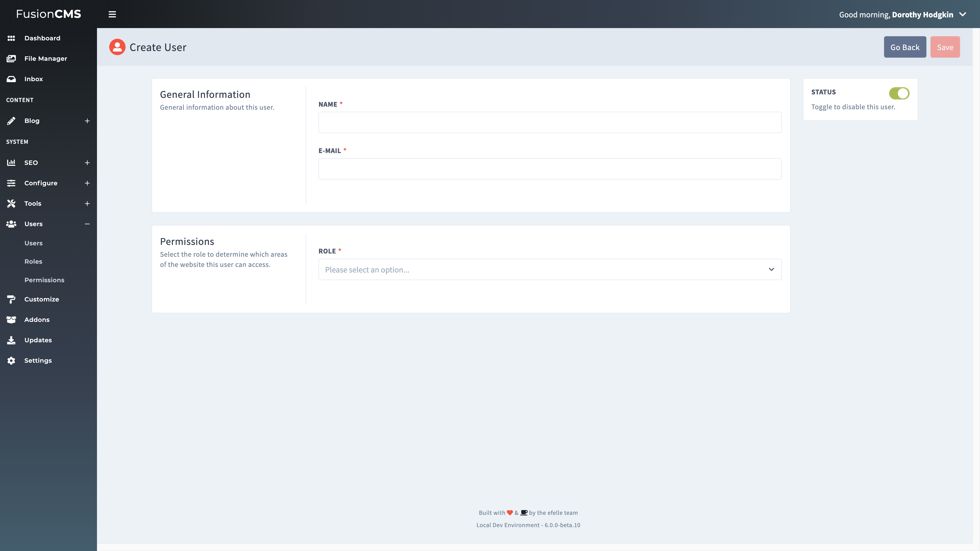Viewport: 980px width, 551px height.
Task: Expand the Blog menu plus
Action: tap(87, 121)
